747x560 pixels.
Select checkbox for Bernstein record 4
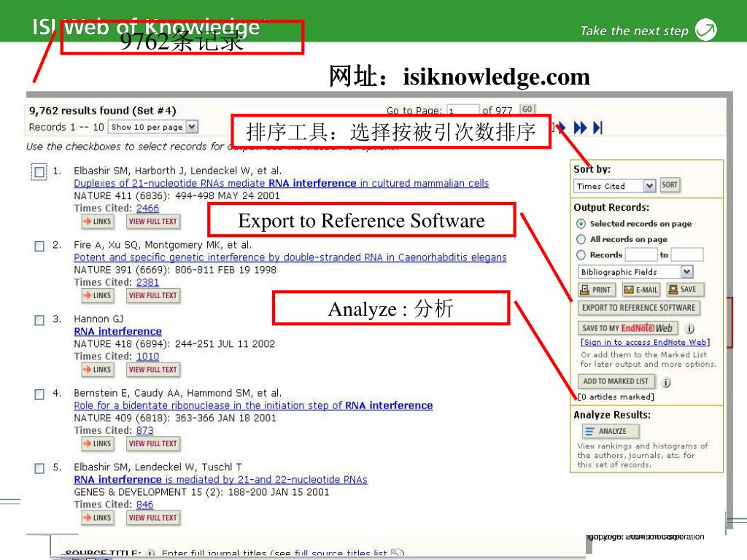(x=39, y=394)
